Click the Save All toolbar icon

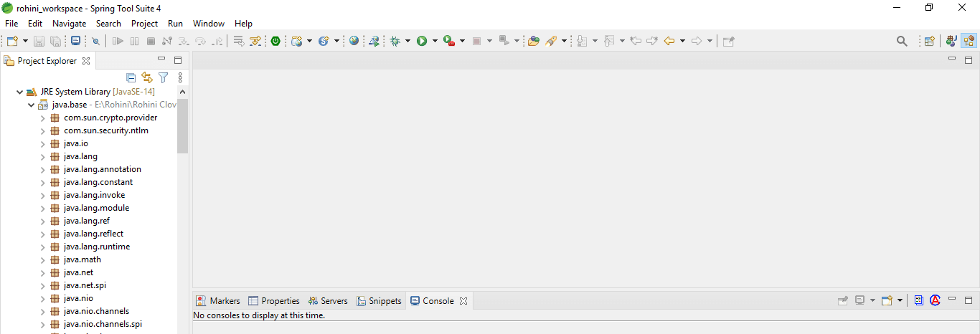(55, 41)
